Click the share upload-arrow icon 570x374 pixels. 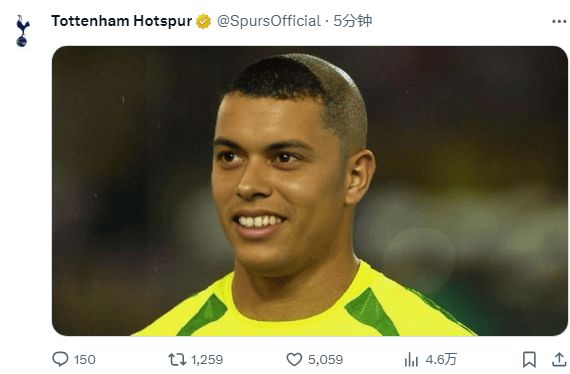pos(559,359)
